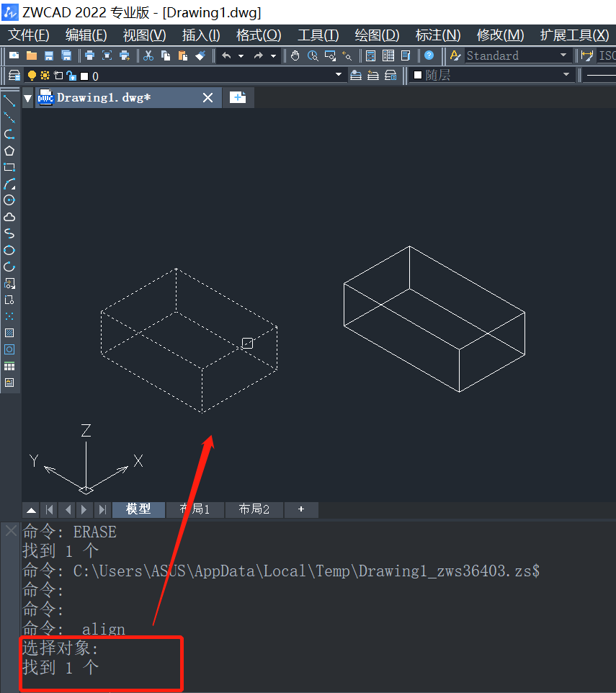The height and width of the screenshot is (693, 616).
Task: Click the Open file folder icon
Action: (x=32, y=55)
